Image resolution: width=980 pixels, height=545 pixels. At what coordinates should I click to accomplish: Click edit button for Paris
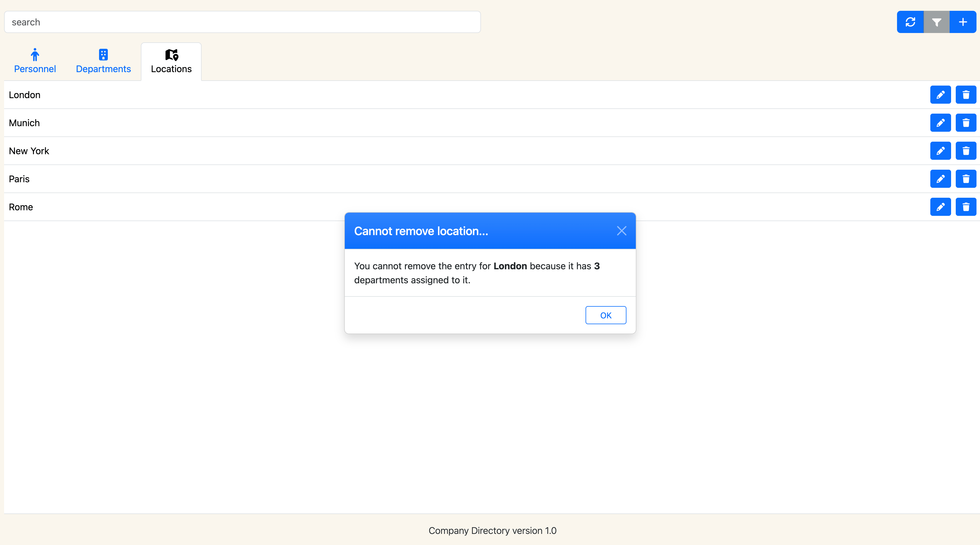[x=940, y=179]
